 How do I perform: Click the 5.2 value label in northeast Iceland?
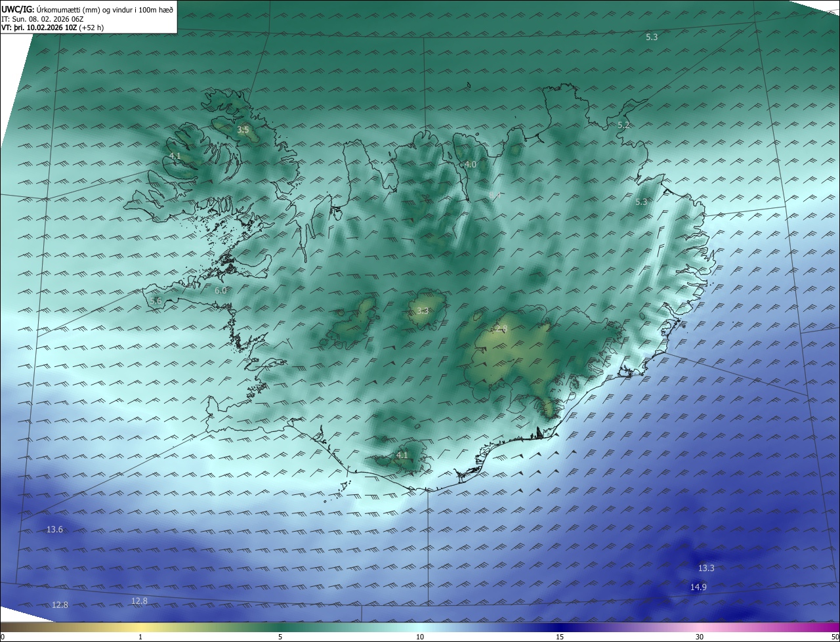[x=623, y=125]
